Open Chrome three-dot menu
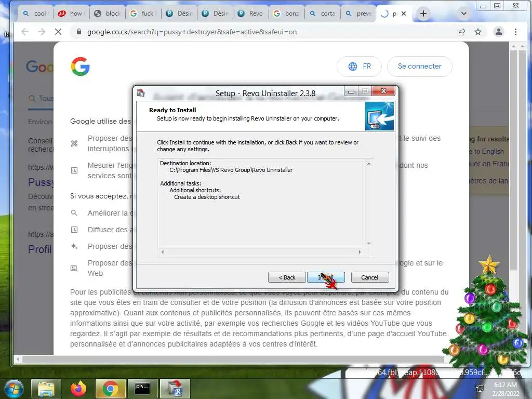Image resolution: width=532 pixels, height=399 pixels. click(516, 32)
